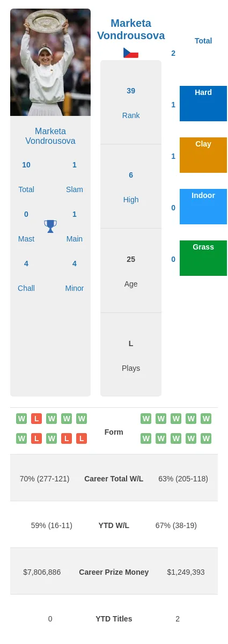Click the Czech flag icon
This screenshot has width=228, height=644.
(131, 53)
